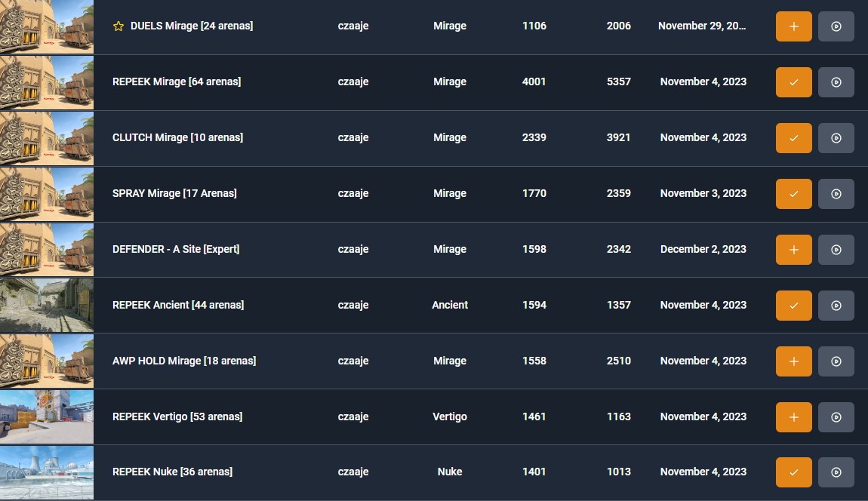Image resolution: width=868 pixels, height=501 pixels.
Task: Uncheck the CLUTCH Mirage subscription button
Action: point(793,138)
